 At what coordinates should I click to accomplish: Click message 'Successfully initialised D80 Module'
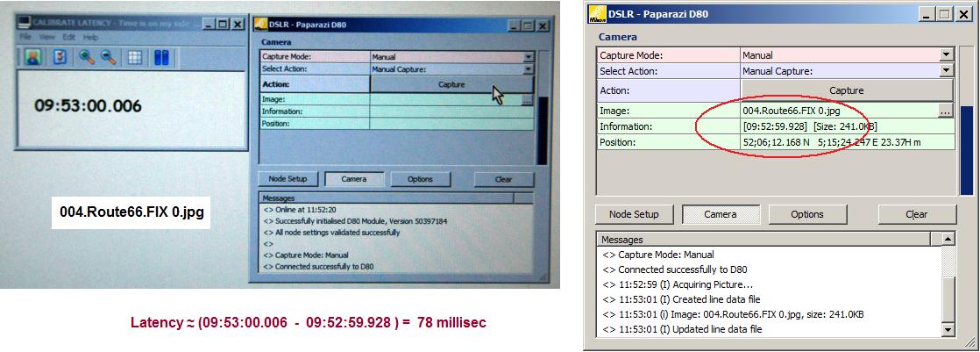point(355,221)
